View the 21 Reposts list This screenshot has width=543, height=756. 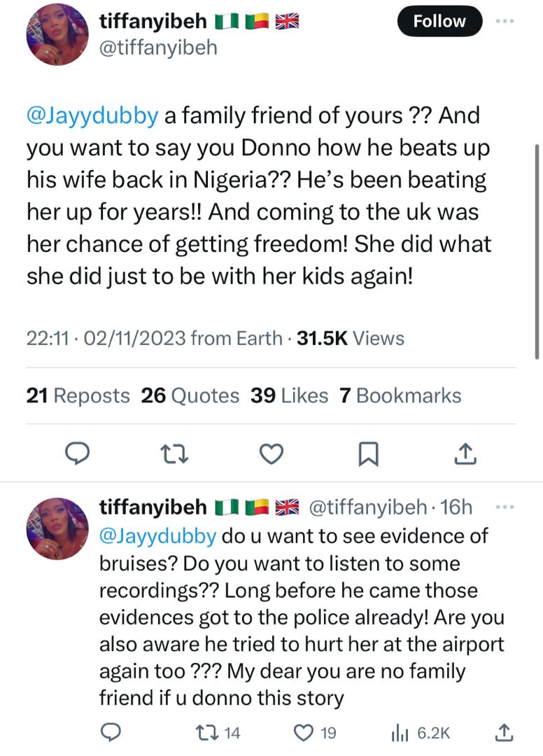tap(78, 395)
